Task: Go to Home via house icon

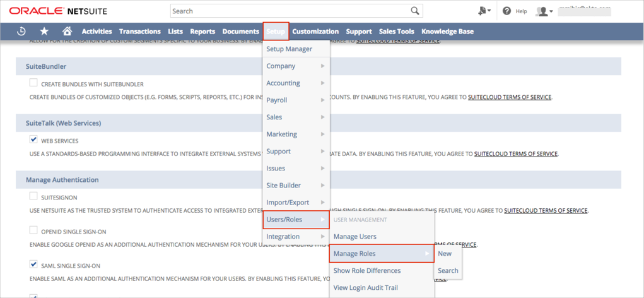Action: point(67,32)
